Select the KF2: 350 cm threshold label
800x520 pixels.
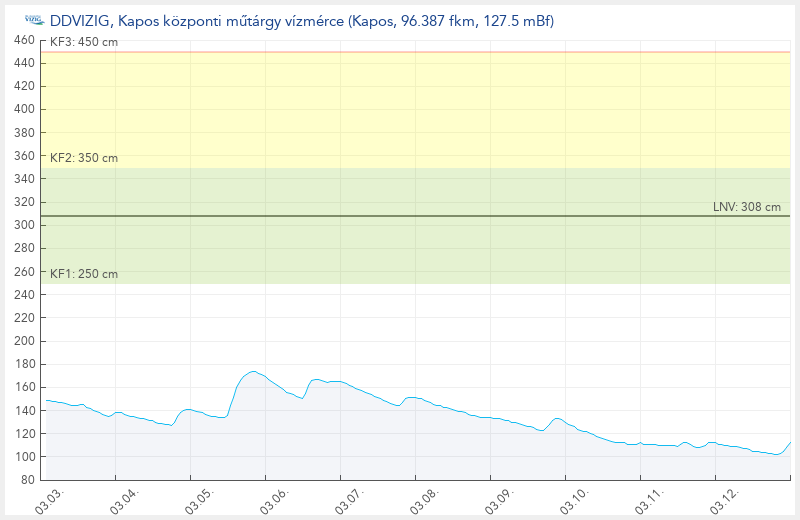point(83,158)
